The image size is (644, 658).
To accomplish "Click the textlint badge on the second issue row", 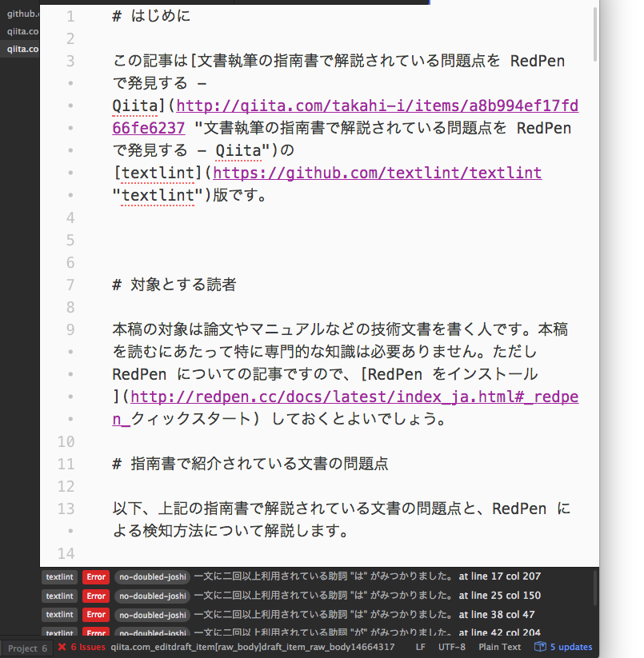I will [59, 596].
